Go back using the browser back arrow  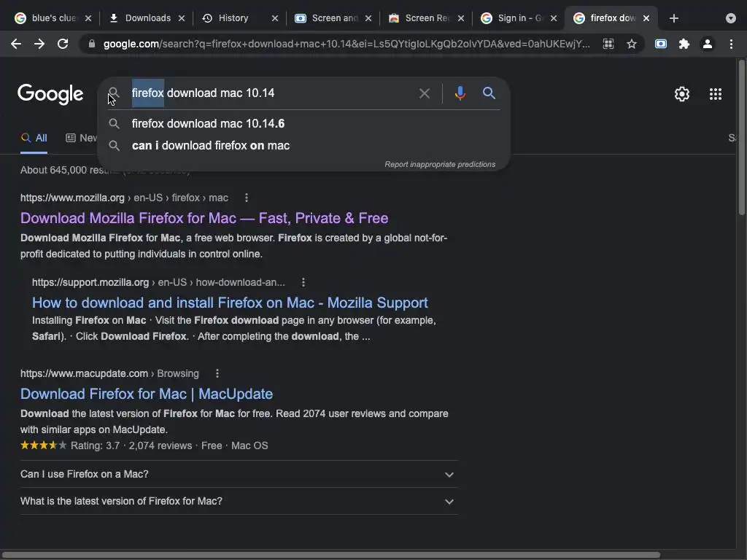coord(16,44)
